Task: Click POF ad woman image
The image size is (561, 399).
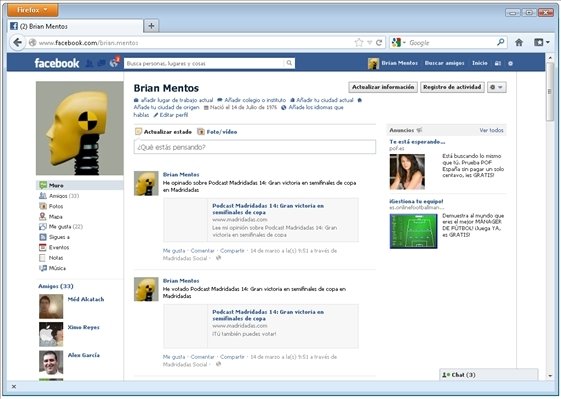Action: [x=407, y=172]
